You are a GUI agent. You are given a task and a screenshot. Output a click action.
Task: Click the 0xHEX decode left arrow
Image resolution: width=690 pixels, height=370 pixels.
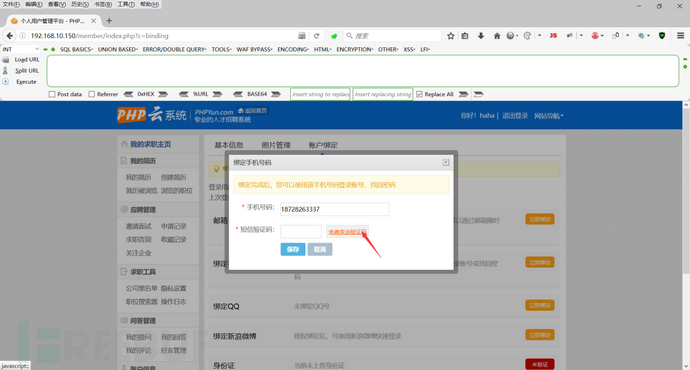(x=128, y=94)
